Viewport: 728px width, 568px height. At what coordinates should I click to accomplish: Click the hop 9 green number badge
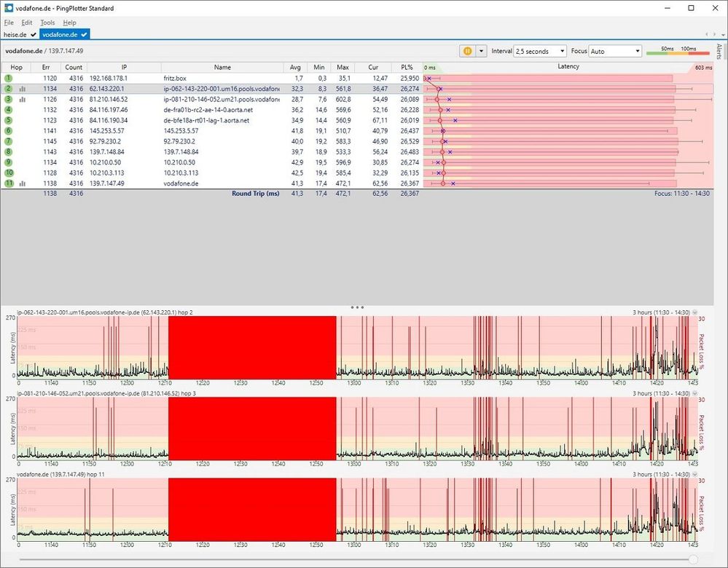8,162
